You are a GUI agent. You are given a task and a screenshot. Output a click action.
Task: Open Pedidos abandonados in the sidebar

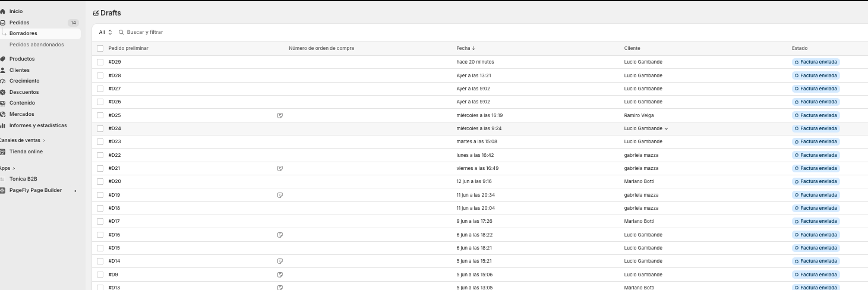click(37, 45)
